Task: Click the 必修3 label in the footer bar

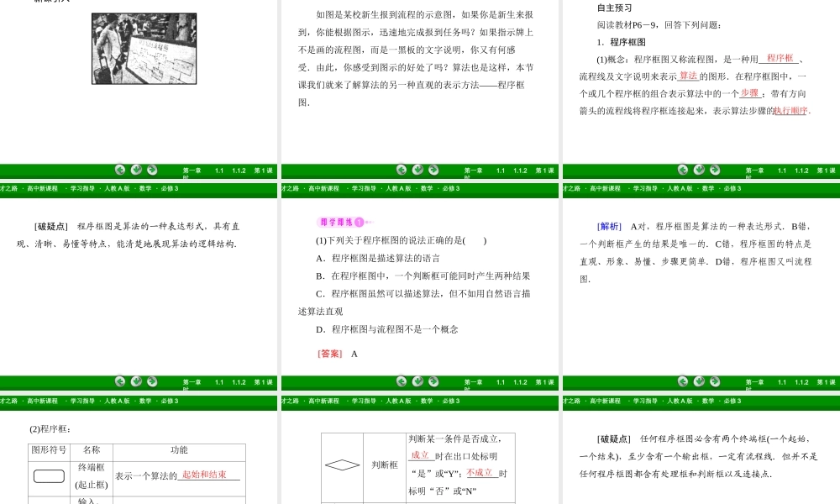Action: (169, 189)
